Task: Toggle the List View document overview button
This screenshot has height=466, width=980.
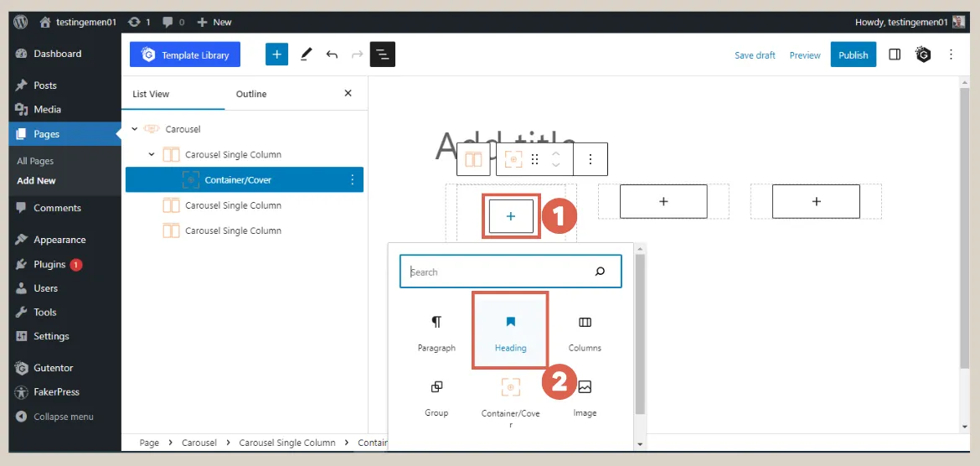Action: (x=382, y=54)
